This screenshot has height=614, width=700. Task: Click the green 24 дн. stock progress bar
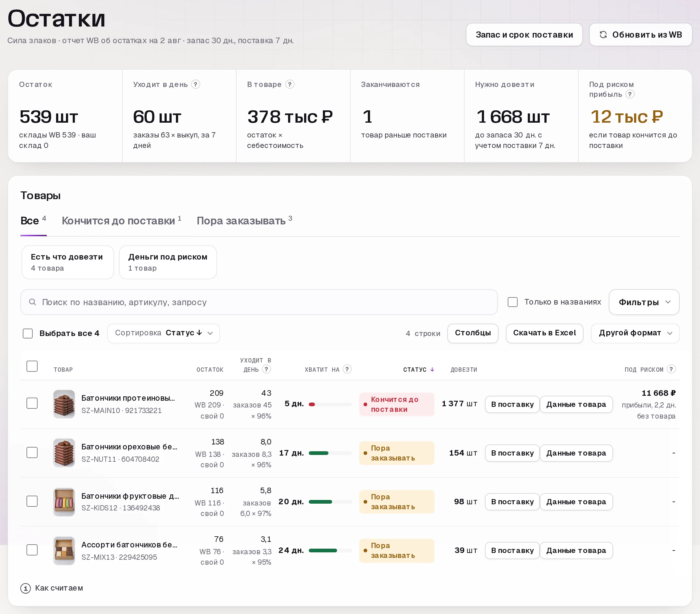point(330,550)
